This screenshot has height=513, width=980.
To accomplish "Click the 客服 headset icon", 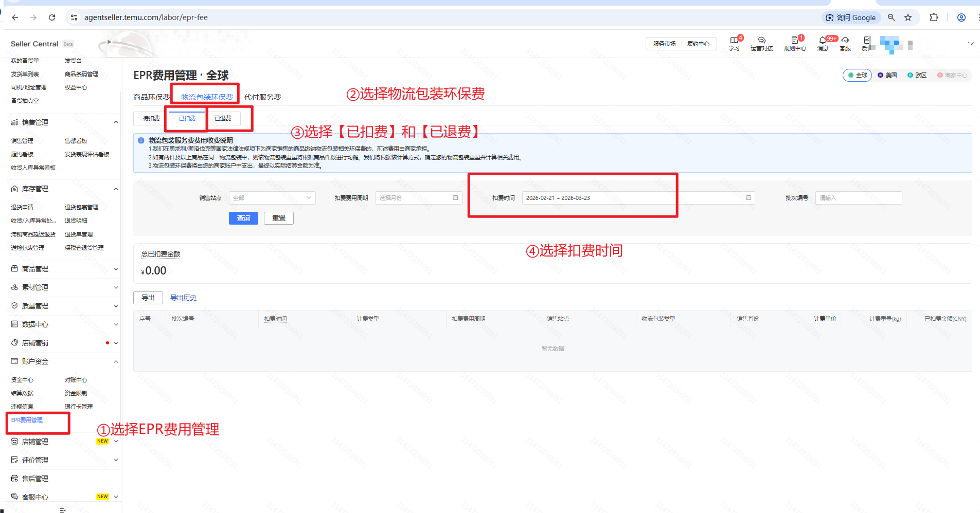I will pos(845,41).
